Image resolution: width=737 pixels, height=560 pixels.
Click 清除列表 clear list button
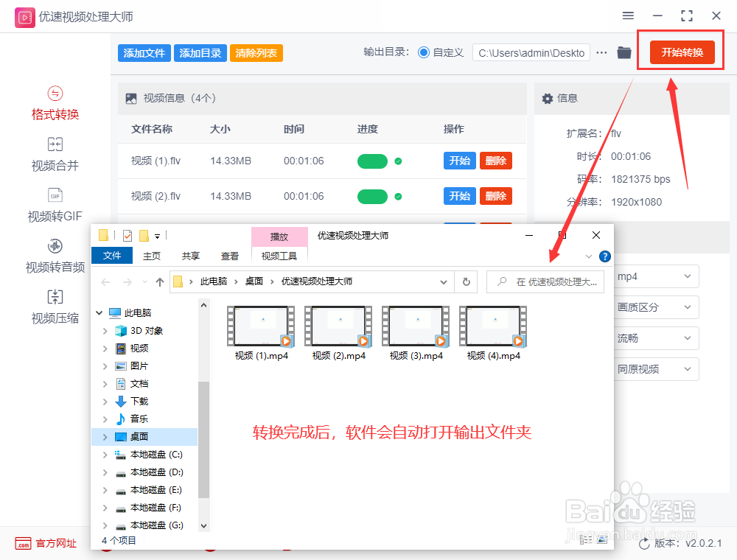[x=256, y=53]
